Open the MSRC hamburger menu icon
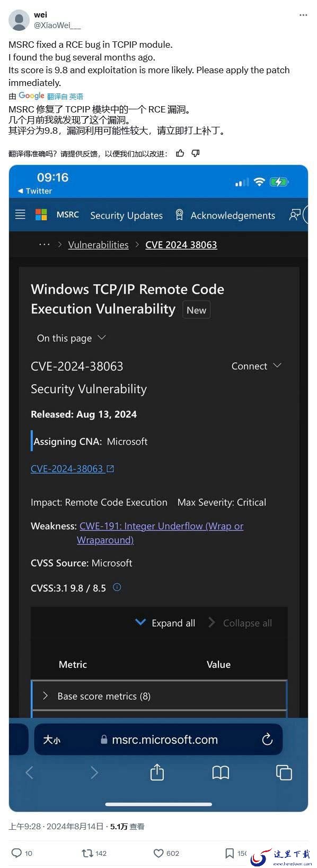The image size is (317, 868). 20,214
